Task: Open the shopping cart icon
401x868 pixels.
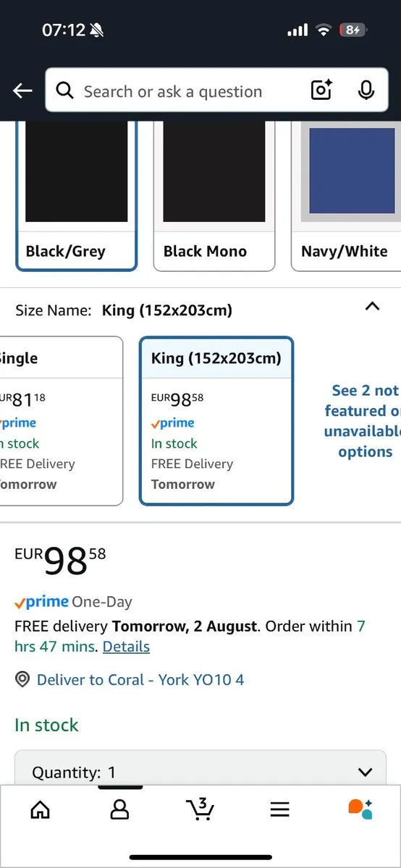Action: click(x=200, y=809)
